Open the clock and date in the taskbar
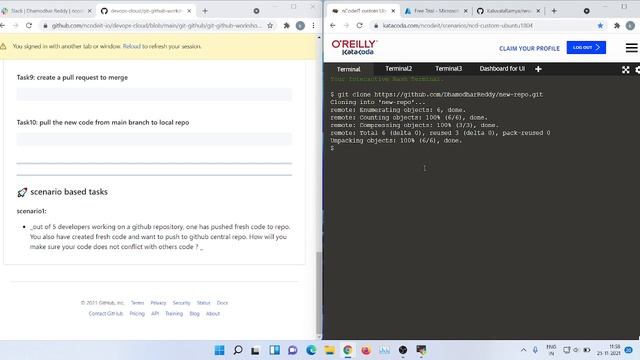The image size is (640, 360). pyautogui.click(x=609, y=350)
